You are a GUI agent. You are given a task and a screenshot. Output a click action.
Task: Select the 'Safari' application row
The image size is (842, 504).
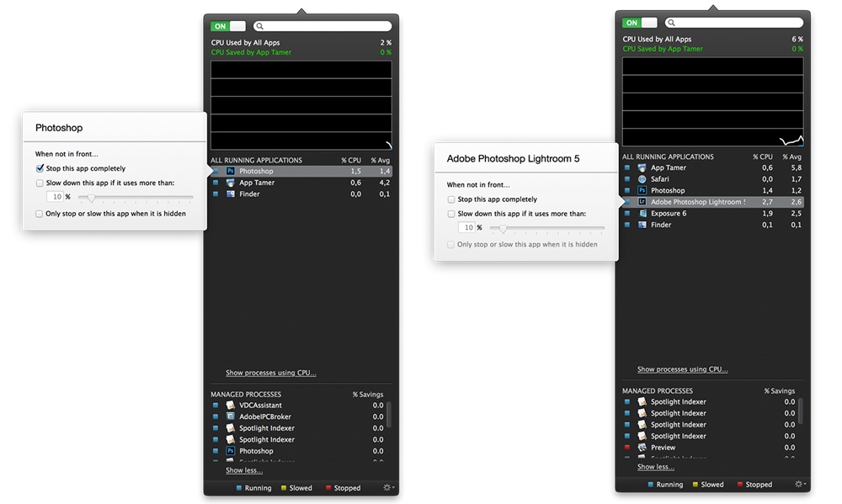tap(713, 179)
